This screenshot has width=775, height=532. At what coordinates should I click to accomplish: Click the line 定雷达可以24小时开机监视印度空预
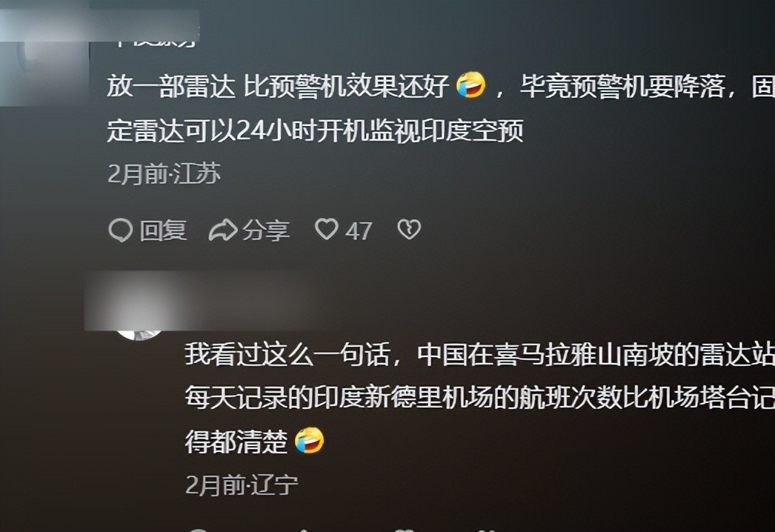[316, 131]
